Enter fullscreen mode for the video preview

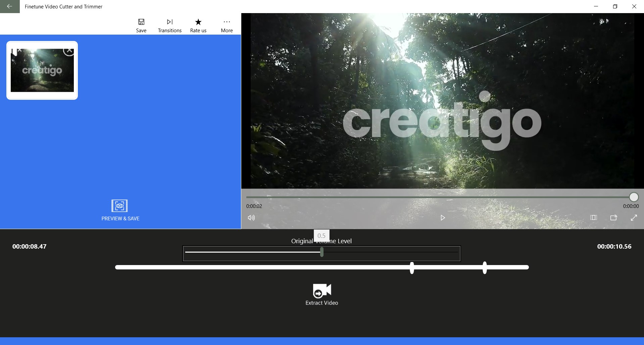[634, 218]
